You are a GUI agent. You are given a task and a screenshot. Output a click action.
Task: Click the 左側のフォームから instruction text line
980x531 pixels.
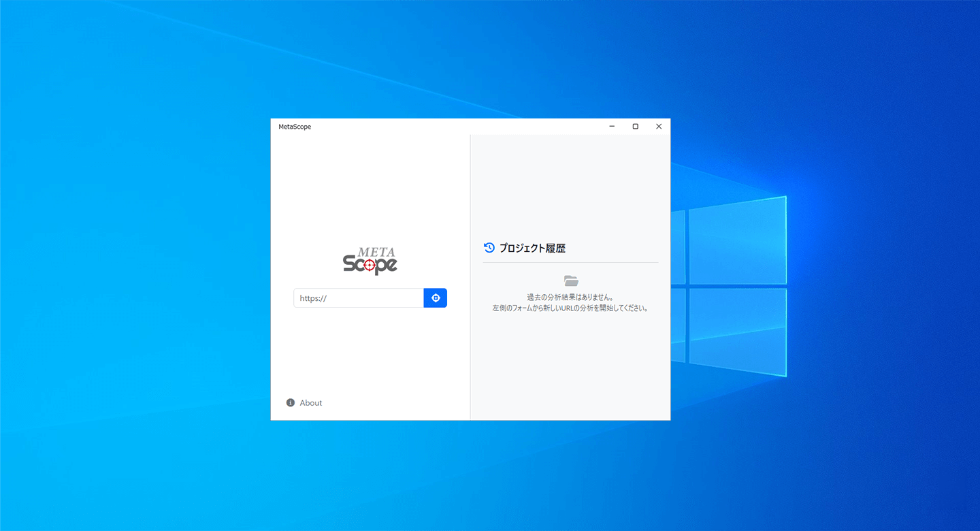pyautogui.click(x=570, y=308)
